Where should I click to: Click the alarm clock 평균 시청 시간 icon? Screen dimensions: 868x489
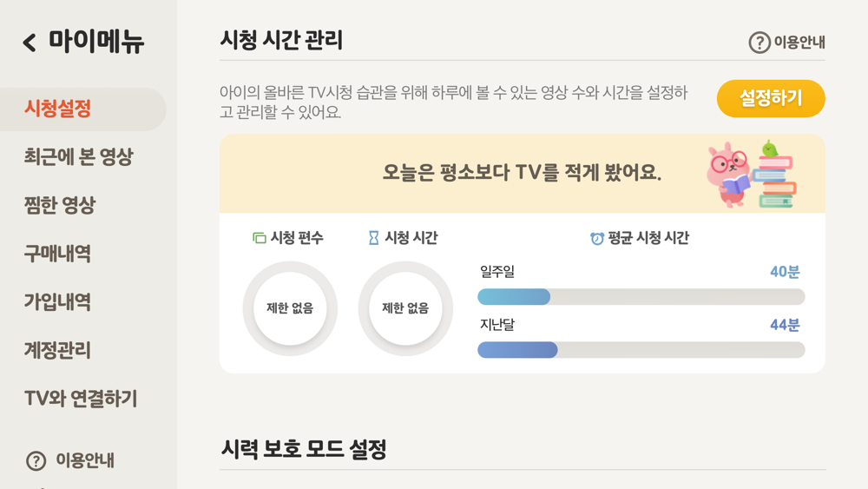point(597,239)
